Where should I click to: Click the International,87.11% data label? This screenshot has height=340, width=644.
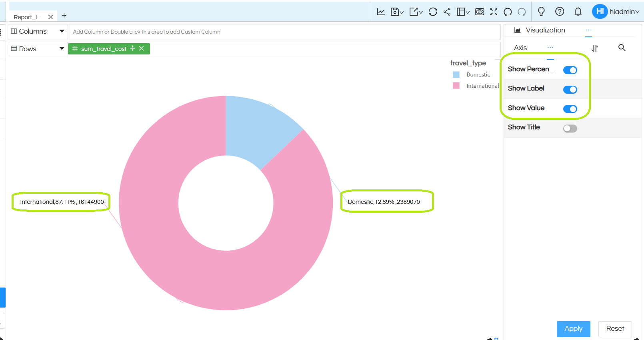point(62,202)
